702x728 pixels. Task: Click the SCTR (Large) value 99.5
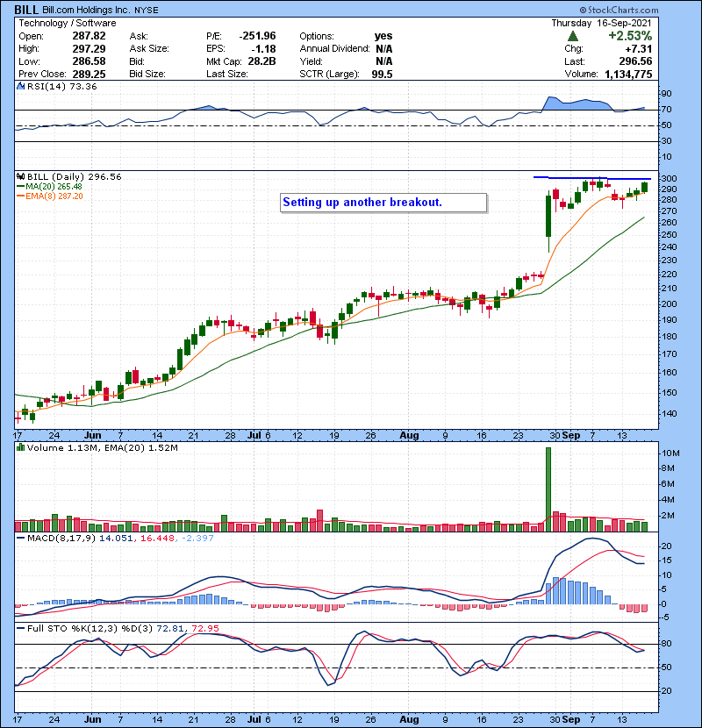(382, 75)
